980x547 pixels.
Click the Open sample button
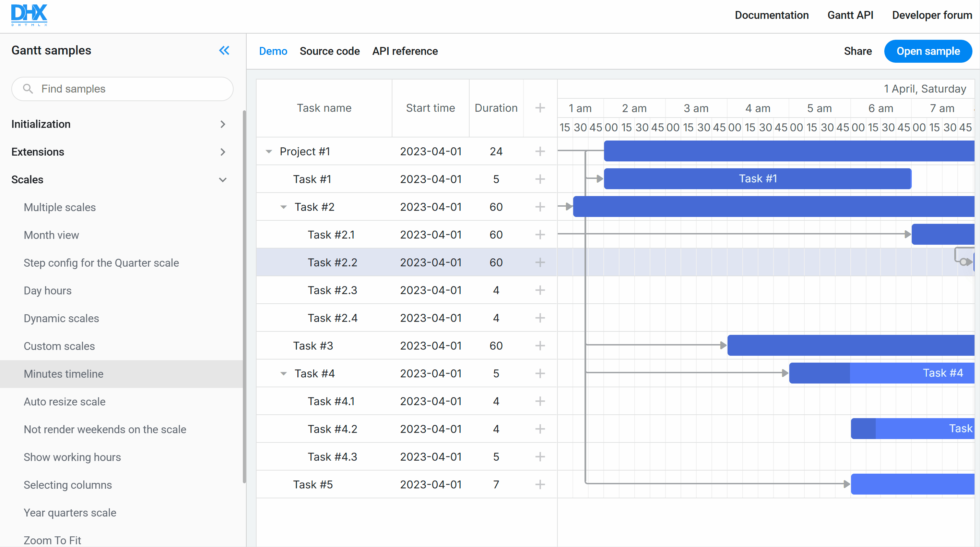pyautogui.click(x=928, y=51)
